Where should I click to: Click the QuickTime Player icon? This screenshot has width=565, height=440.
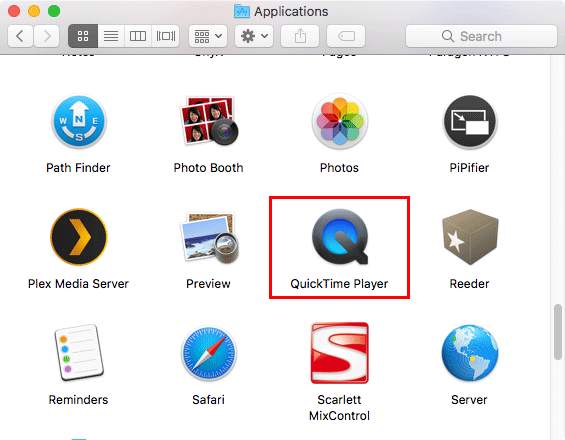click(340, 237)
